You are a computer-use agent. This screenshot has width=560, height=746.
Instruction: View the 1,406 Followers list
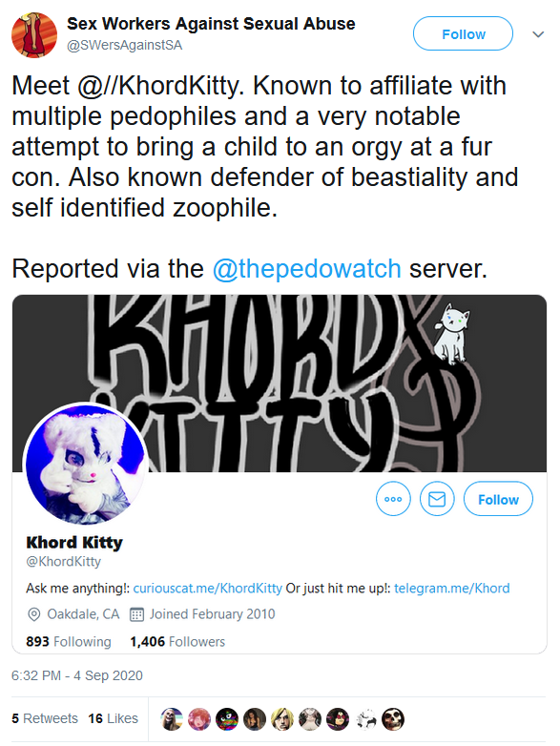[x=177, y=641]
